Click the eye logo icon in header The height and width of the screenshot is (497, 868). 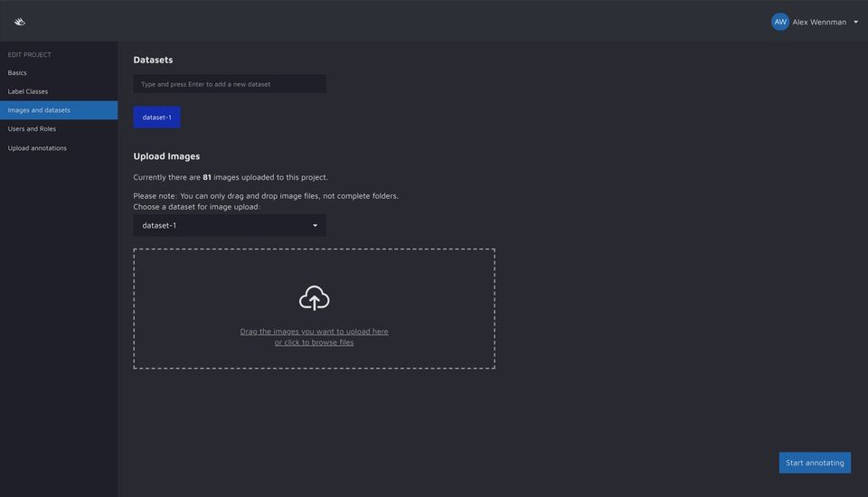coord(19,22)
